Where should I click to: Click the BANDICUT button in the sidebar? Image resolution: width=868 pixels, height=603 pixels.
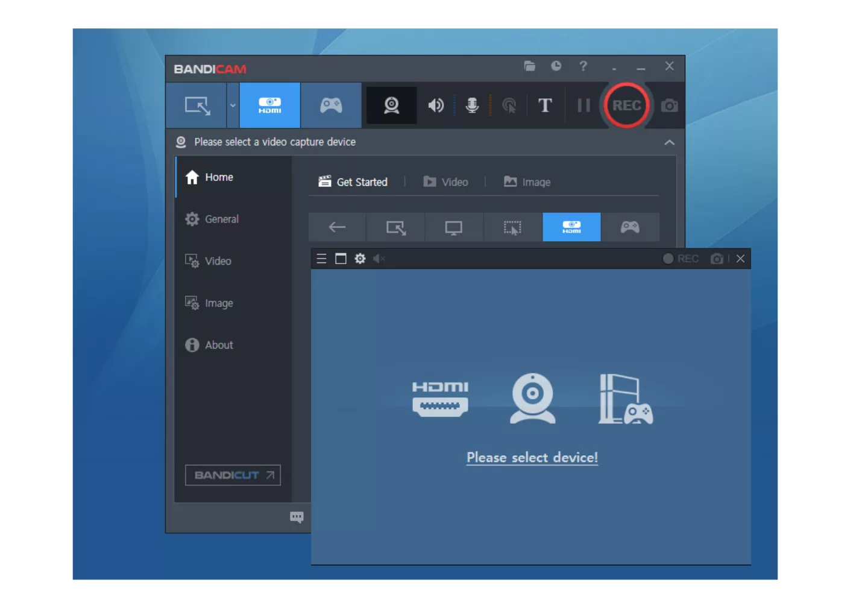pyautogui.click(x=233, y=475)
